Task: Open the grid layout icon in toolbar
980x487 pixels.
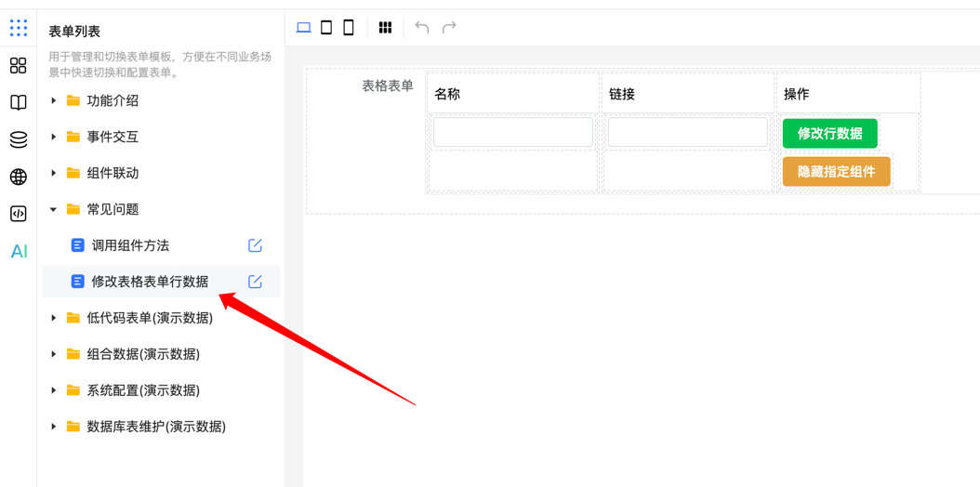Action: pyautogui.click(x=385, y=28)
